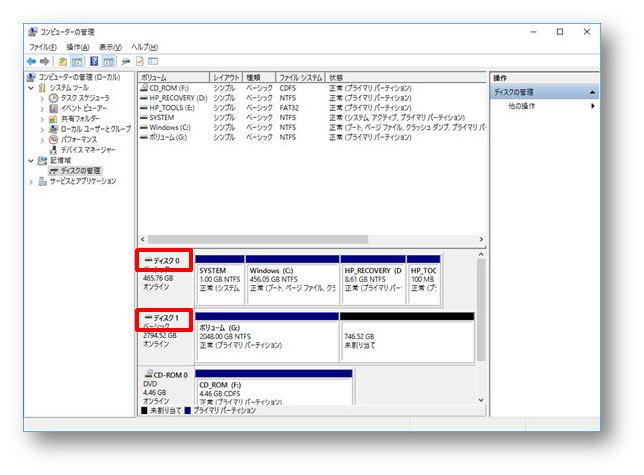Screen dimensions: 644x475
Task: Expand the パフォーマンス node
Action: pos(42,140)
